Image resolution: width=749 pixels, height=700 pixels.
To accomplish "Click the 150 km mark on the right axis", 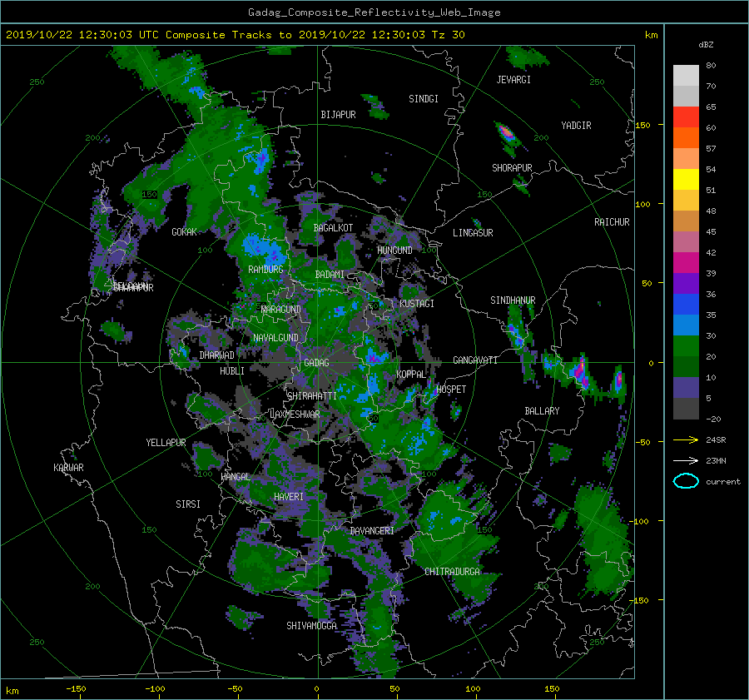I will [x=643, y=125].
